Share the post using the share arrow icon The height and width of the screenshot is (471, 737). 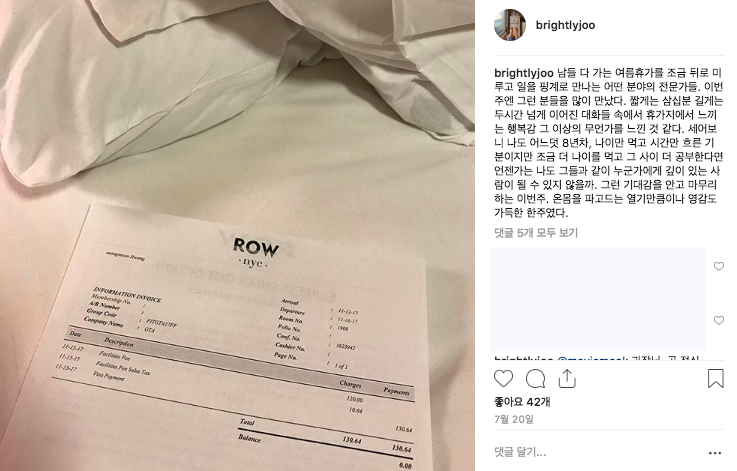pos(567,378)
